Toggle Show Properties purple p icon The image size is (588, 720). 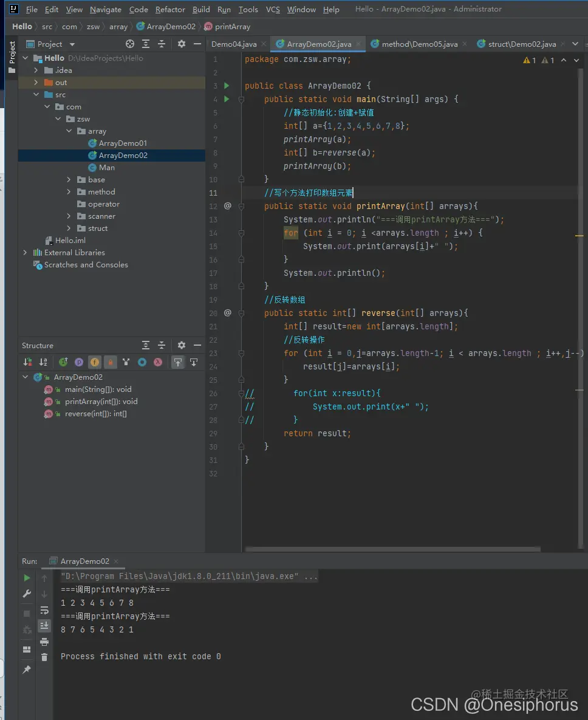coord(79,362)
